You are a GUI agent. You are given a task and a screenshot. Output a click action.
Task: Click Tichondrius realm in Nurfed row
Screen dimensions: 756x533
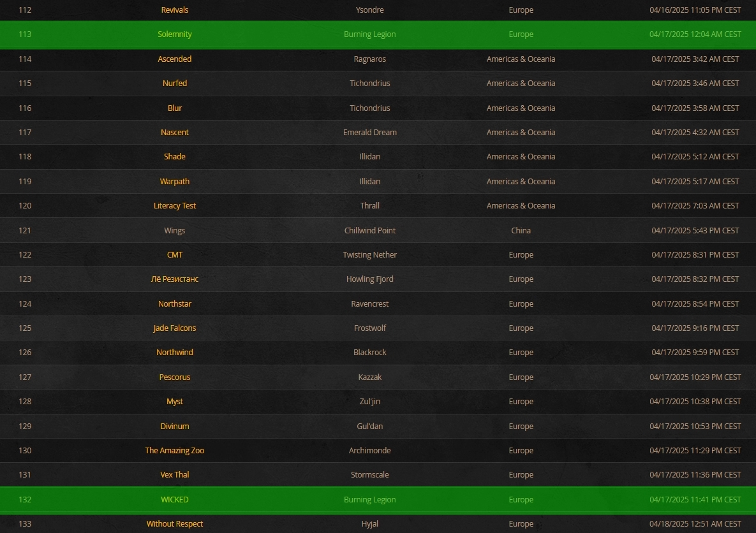[370, 84]
